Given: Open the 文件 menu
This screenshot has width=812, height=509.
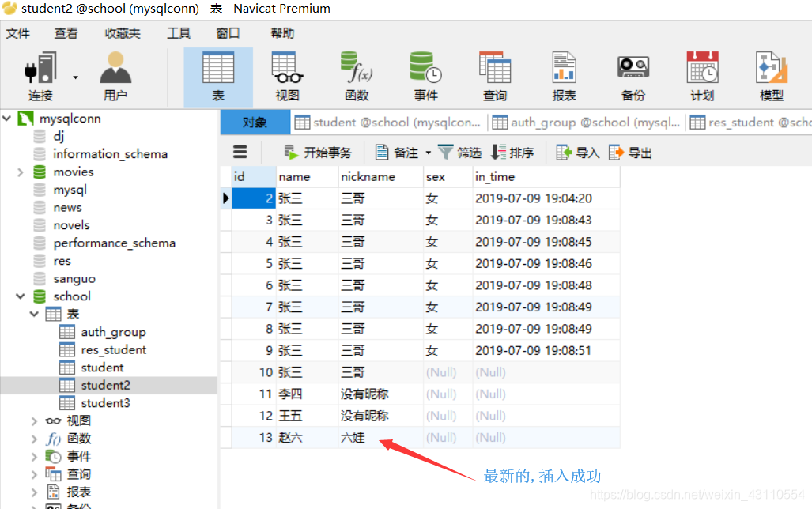Looking at the screenshot, I should 17,34.
